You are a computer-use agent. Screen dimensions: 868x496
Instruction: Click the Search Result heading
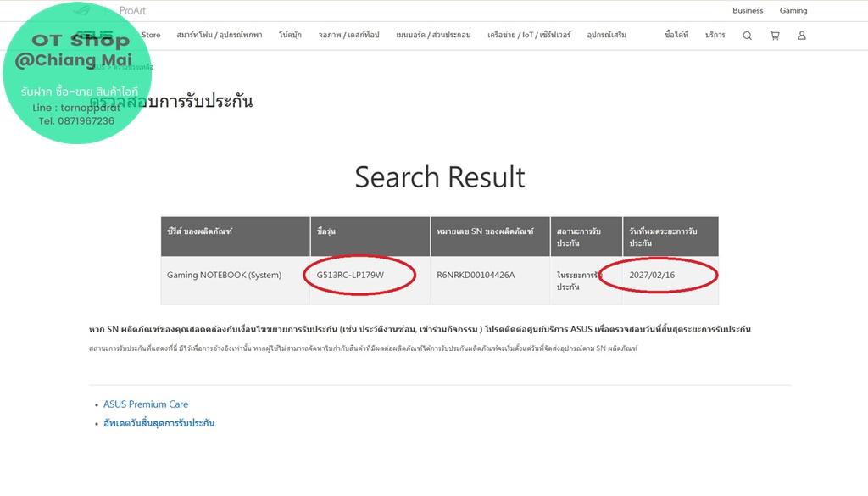440,177
